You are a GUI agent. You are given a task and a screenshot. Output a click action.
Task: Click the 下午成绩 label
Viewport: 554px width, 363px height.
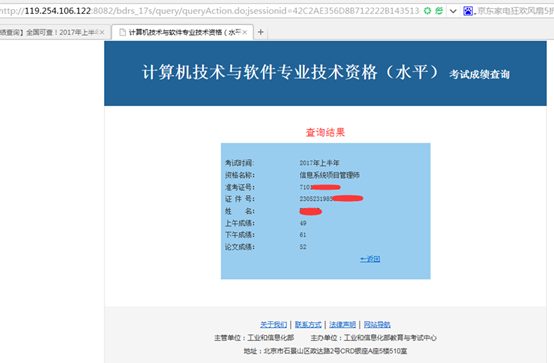pos(240,235)
